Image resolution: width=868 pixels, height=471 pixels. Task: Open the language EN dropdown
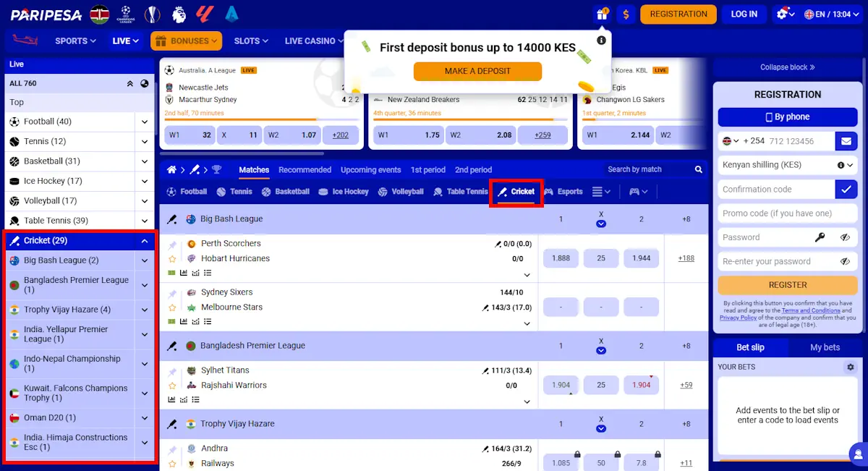(830, 14)
